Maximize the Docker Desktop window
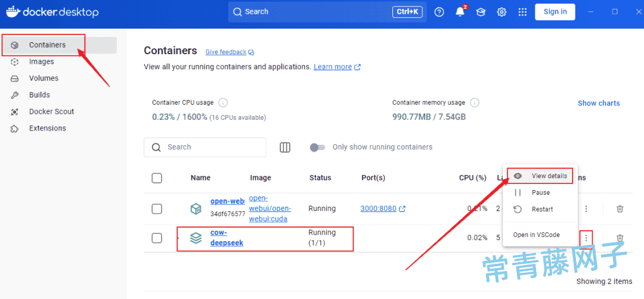This screenshot has width=644, height=299. 615,12
